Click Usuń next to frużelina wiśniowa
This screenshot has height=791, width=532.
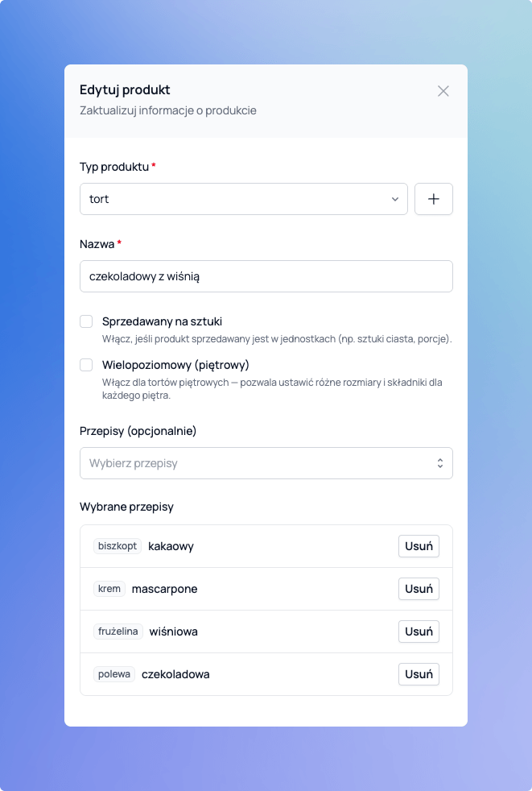(419, 632)
